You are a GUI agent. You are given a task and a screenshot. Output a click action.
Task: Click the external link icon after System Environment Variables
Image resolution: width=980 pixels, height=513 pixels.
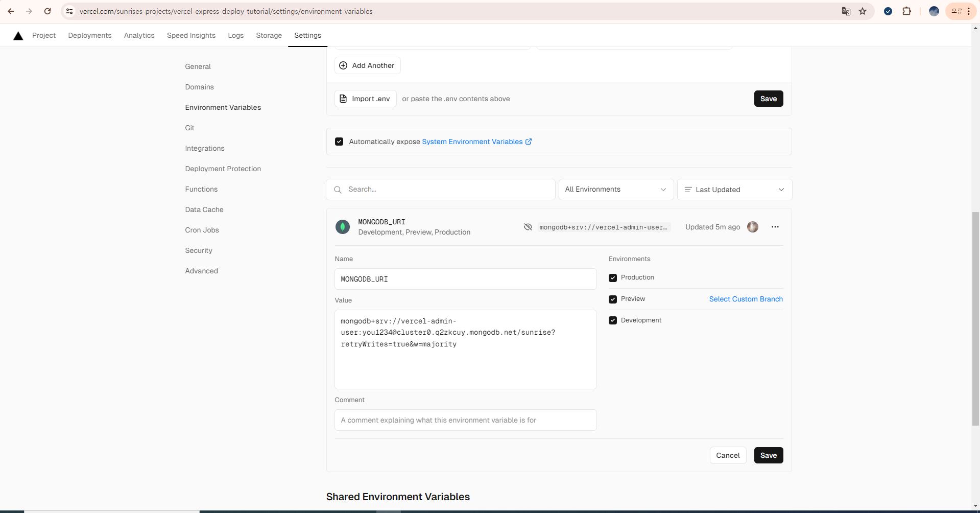tap(529, 142)
